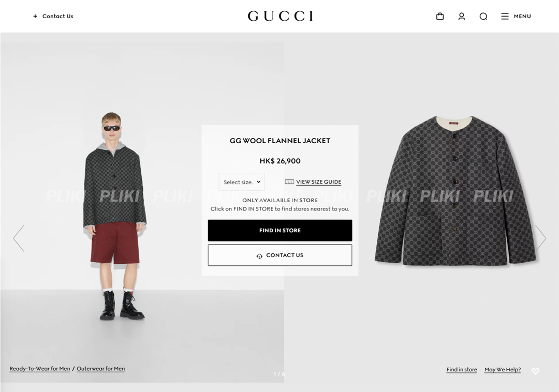Open the shopping bag icon
The width and height of the screenshot is (559, 392).
pyautogui.click(x=440, y=17)
